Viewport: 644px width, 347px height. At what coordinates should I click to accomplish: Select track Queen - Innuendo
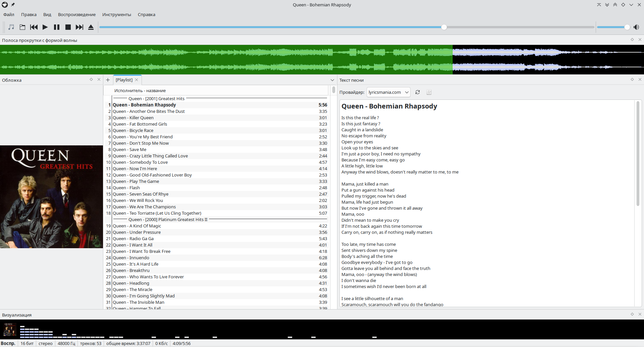[216, 258]
